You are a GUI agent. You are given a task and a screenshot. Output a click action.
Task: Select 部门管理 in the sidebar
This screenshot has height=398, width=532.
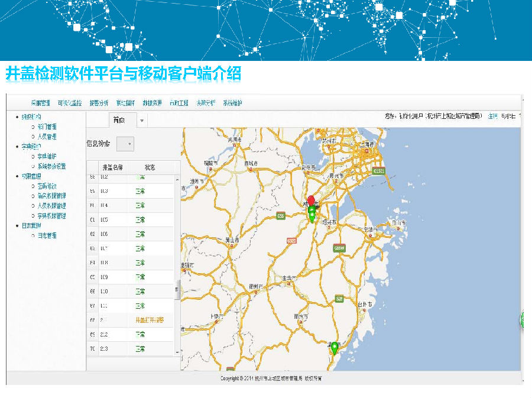[x=47, y=127]
